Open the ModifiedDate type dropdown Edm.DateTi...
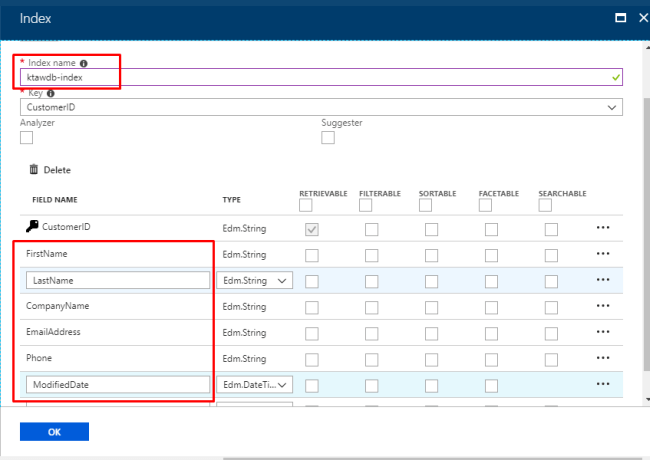The width and height of the screenshot is (650, 460). 255,385
